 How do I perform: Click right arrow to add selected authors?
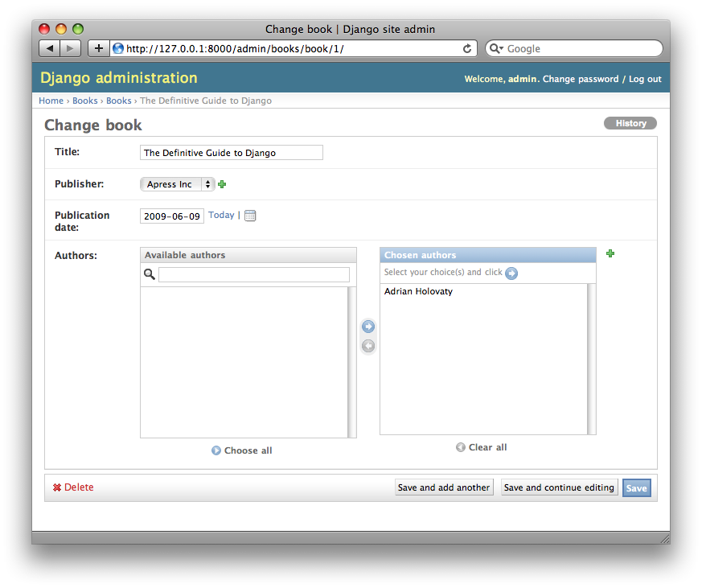pyautogui.click(x=368, y=327)
